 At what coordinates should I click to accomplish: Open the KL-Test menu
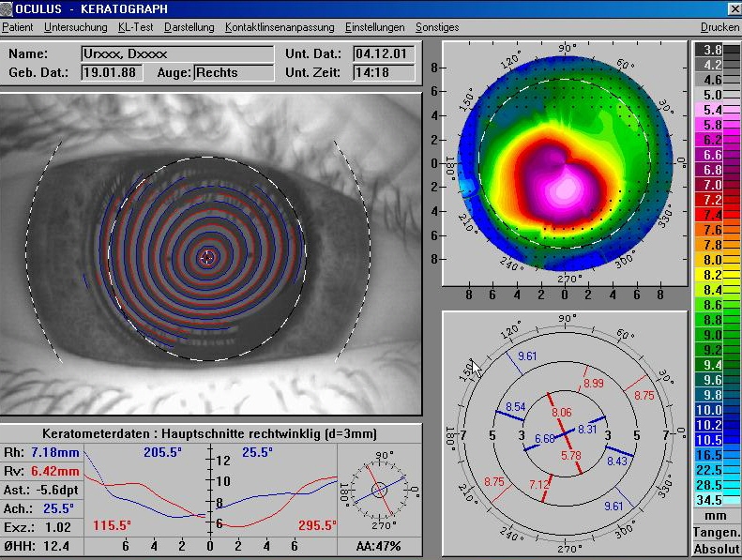tap(136, 27)
